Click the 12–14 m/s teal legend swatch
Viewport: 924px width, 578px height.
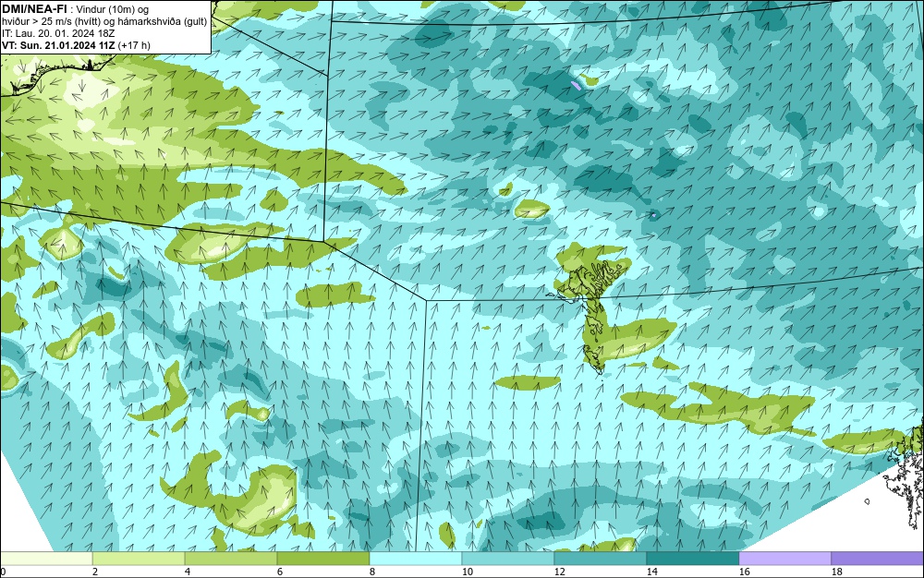(x=601, y=559)
